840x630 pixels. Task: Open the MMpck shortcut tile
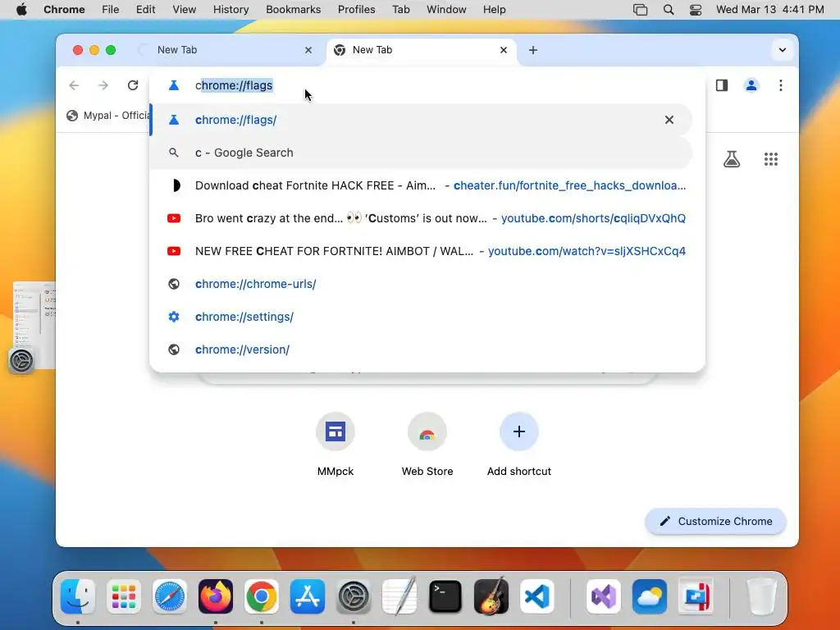[336, 444]
